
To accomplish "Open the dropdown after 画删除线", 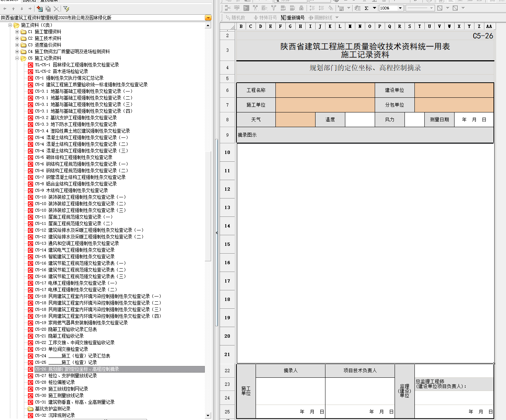I will click(x=337, y=18).
